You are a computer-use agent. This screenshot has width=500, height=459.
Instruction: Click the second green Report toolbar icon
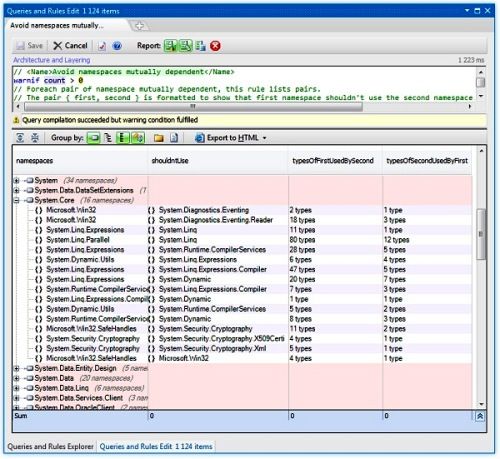186,46
